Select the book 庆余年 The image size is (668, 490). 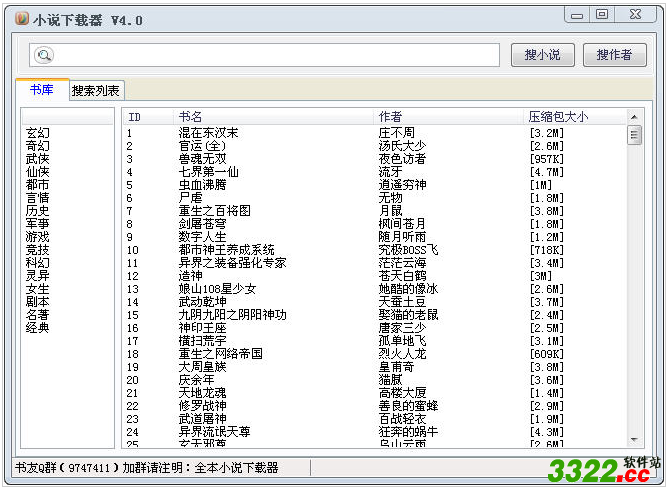(196, 380)
